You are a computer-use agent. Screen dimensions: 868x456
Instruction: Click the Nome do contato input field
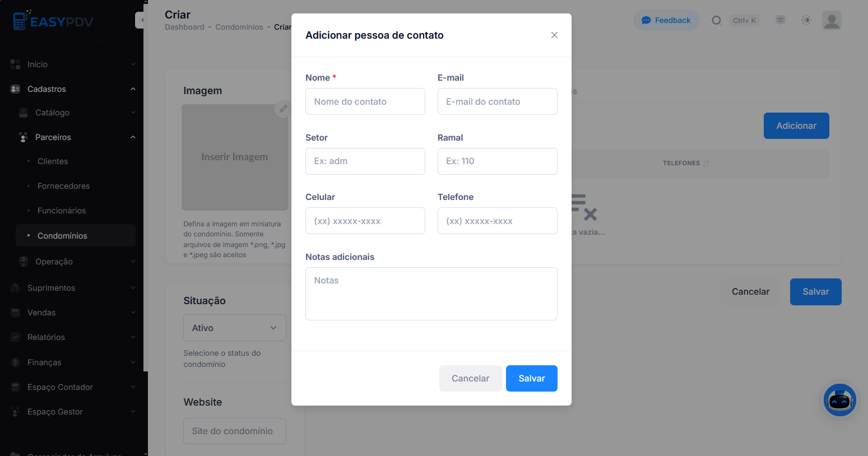tap(365, 101)
